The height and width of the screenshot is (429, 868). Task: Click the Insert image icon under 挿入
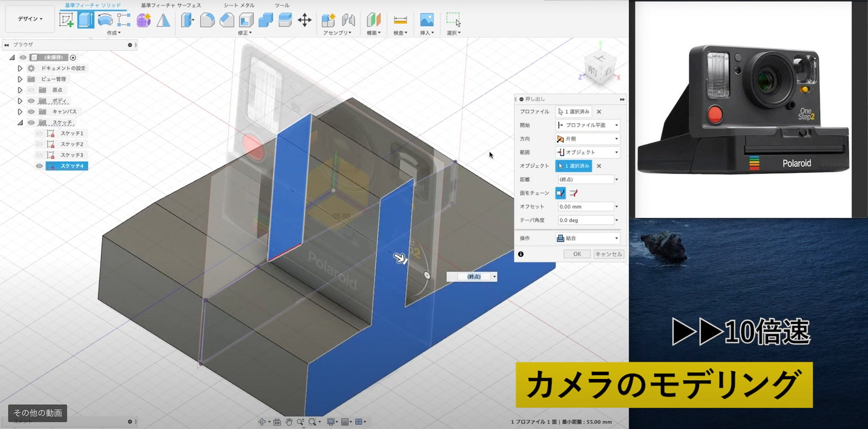coord(426,20)
